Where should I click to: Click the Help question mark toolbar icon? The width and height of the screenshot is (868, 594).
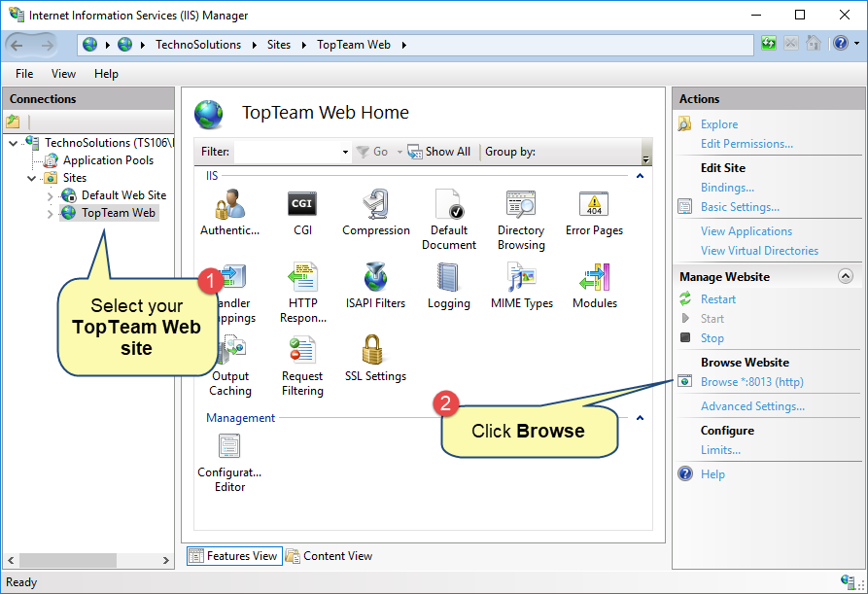pos(841,43)
